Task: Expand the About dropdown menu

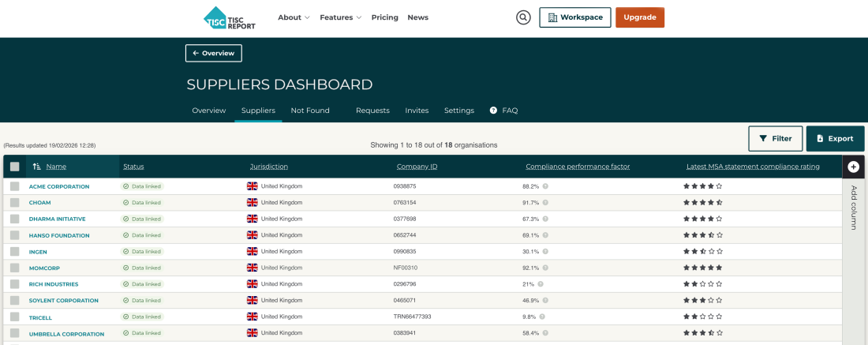Action: click(294, 17)
